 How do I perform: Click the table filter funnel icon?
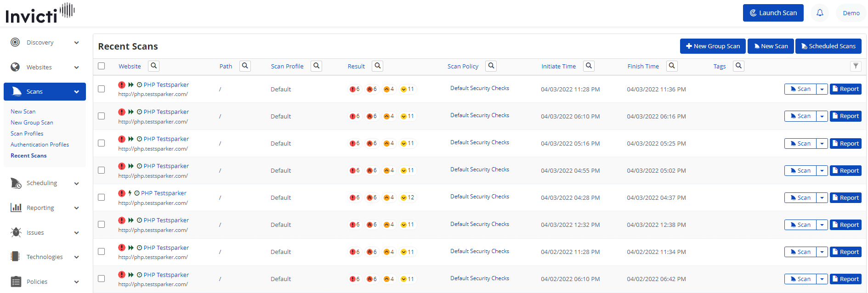856,66
